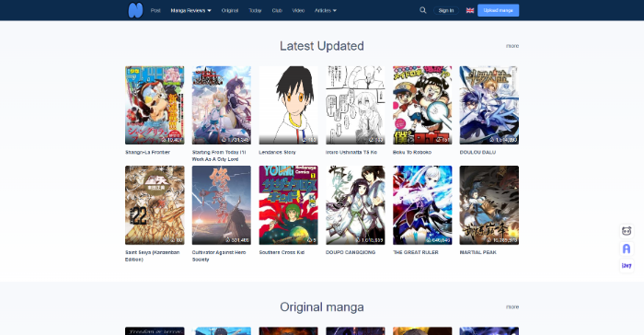
Task: Click the view count on DOULOU DALU cover
Action: coord(502,140)
